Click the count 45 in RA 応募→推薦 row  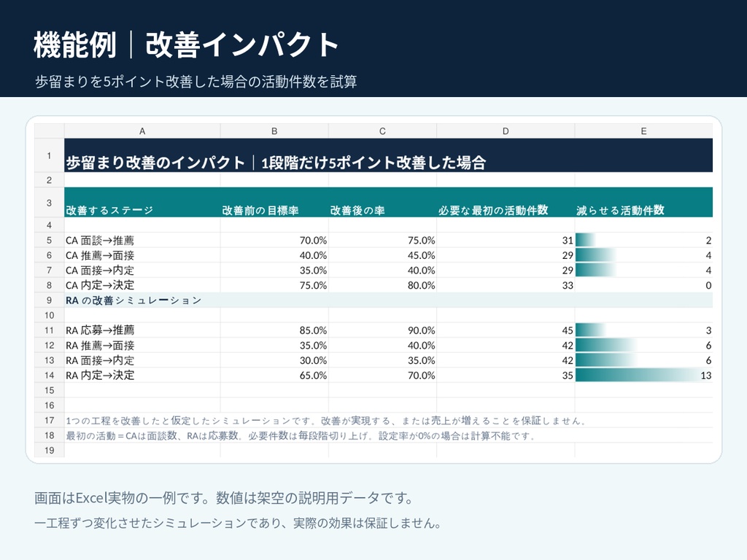506,330
